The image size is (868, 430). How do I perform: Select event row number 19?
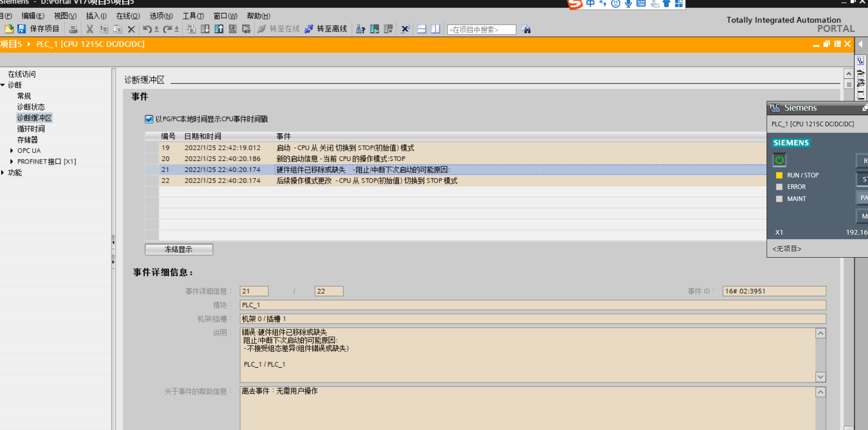tap(455, 148)
